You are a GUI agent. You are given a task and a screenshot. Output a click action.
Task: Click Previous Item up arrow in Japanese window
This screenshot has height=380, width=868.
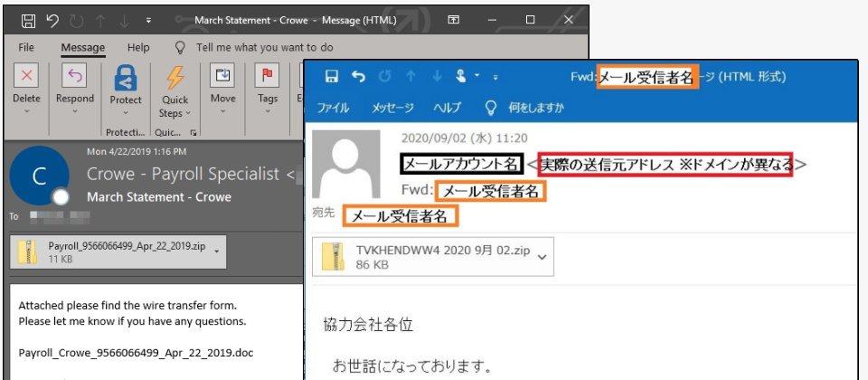[410, 77]
